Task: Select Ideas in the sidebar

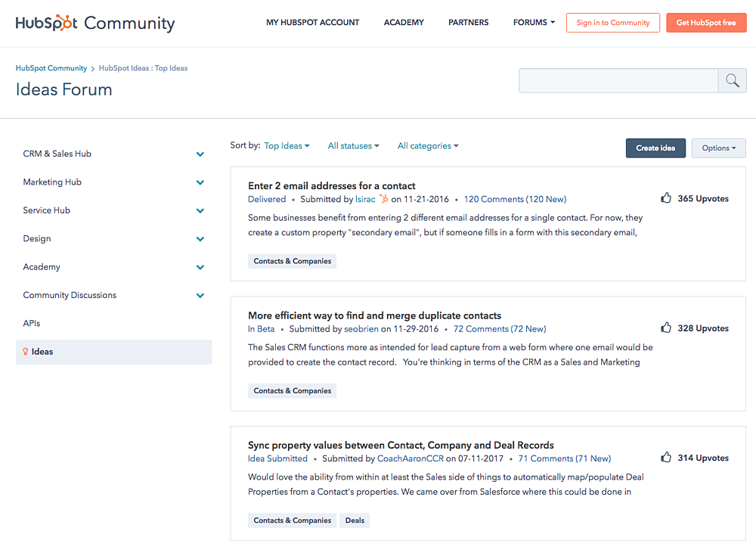Action: [114, 352]
